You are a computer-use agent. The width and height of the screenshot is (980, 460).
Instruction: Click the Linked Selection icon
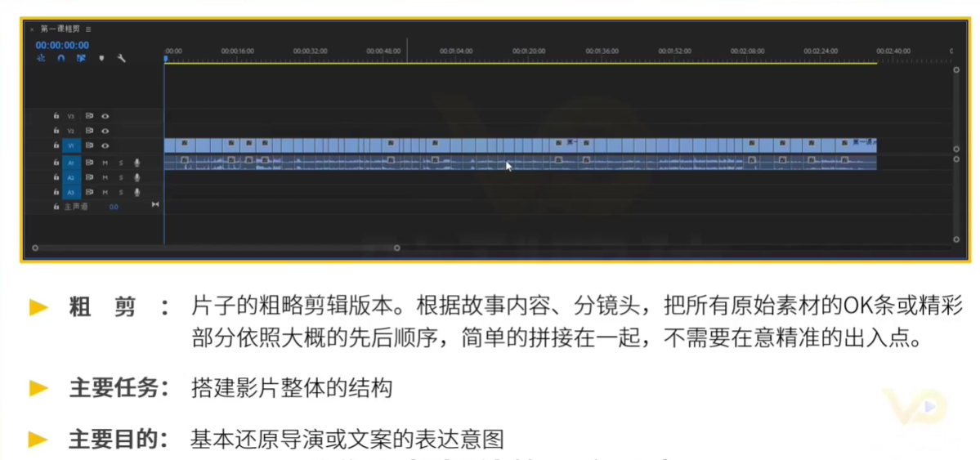[81, 59]
